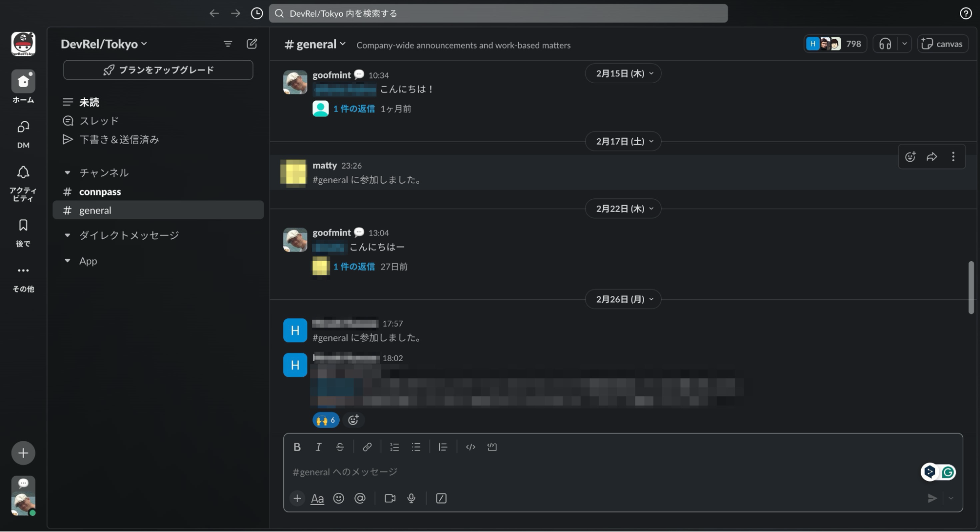The image size is (980, 532).
Task: Toggle code block formatting
Action: tap(492, 447)
